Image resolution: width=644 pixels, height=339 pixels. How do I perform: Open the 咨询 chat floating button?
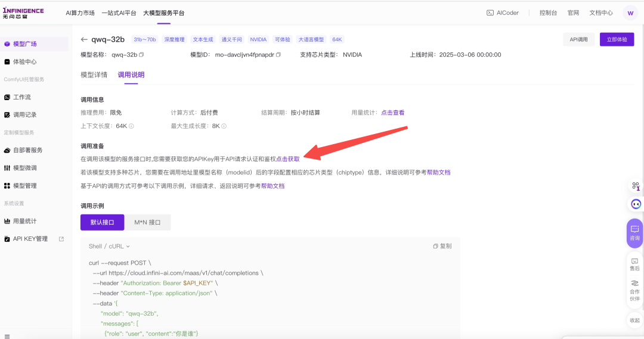(635, 233)
